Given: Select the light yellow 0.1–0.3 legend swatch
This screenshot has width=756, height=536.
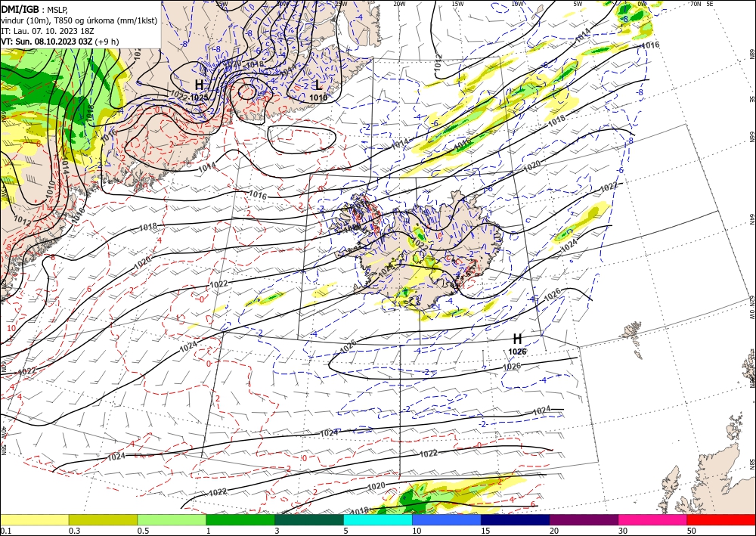Looking at the screenshot, I should pos(34,519).
